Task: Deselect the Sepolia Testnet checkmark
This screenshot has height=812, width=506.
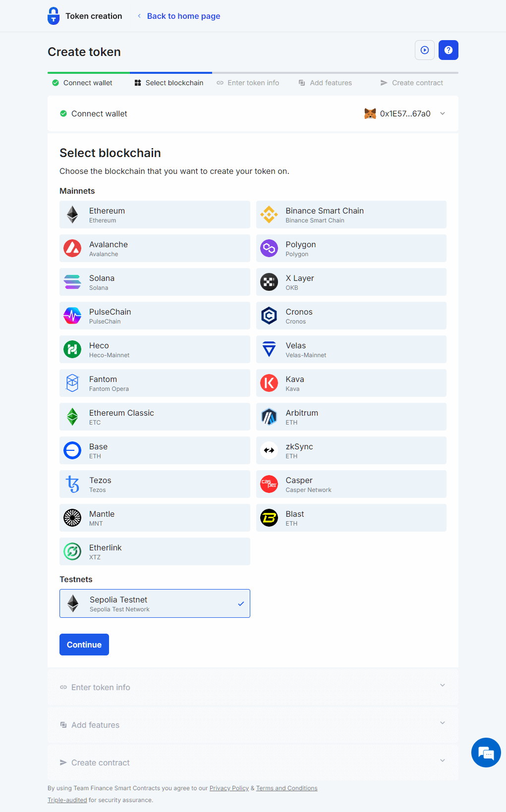Action: pyautogui.click(x=241, y=603)
